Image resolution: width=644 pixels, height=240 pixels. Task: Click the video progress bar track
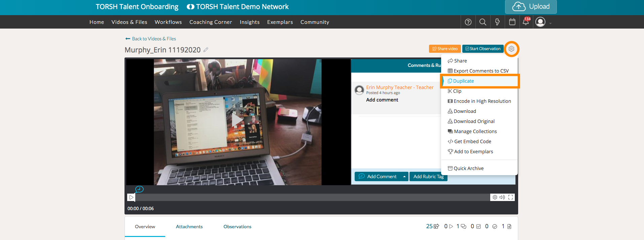[x=303, y=197]
